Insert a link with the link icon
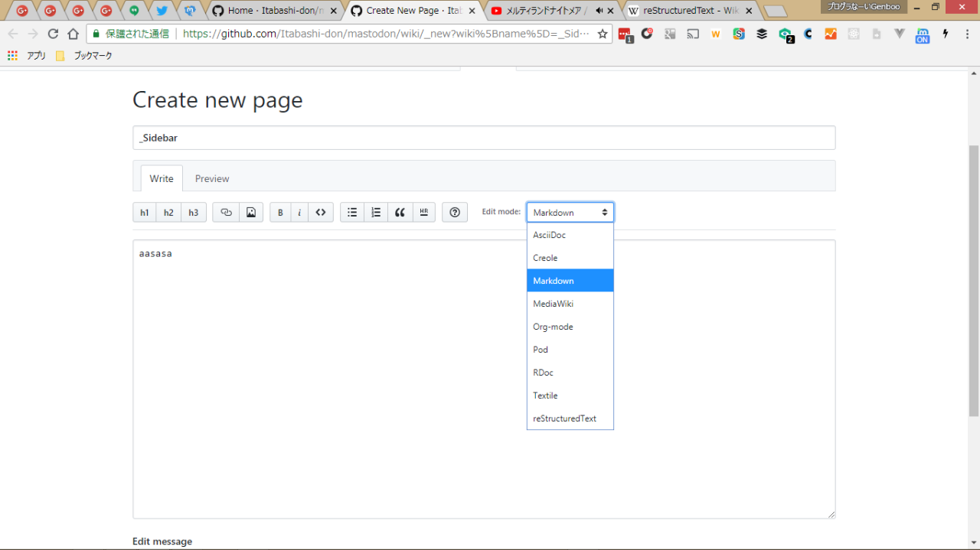 pyautogui.click(x=226, y=213)
